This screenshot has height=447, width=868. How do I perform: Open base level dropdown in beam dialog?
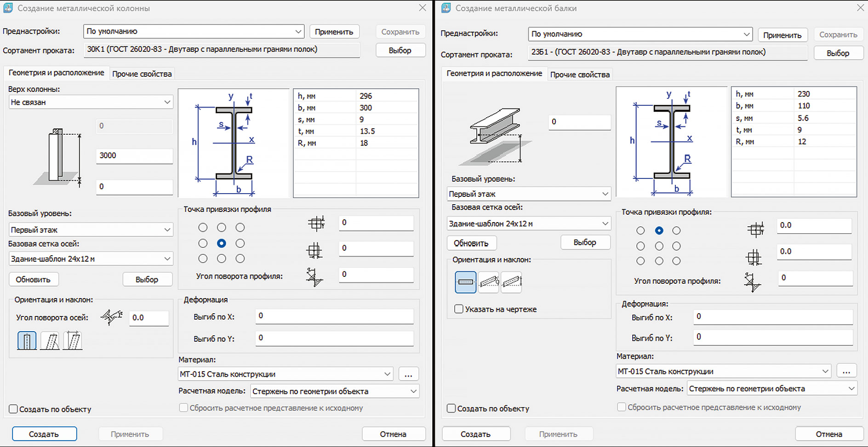pos(529,194)
